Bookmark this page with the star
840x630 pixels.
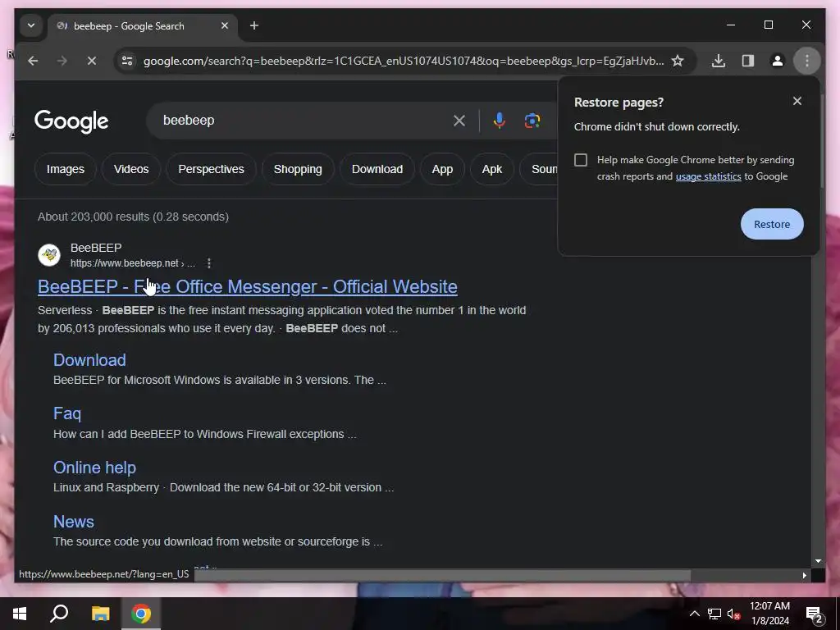pyautogui.click(x=678, y=61)
